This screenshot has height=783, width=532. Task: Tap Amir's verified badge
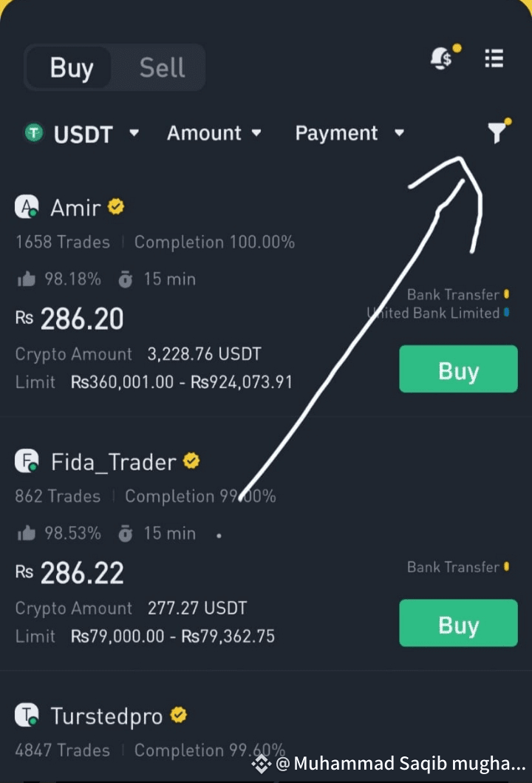[x=116, y=206]
